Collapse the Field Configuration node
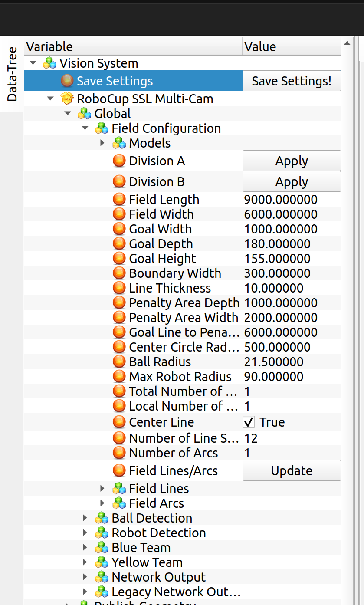This screenshot has width=364, height=605. 85,128
